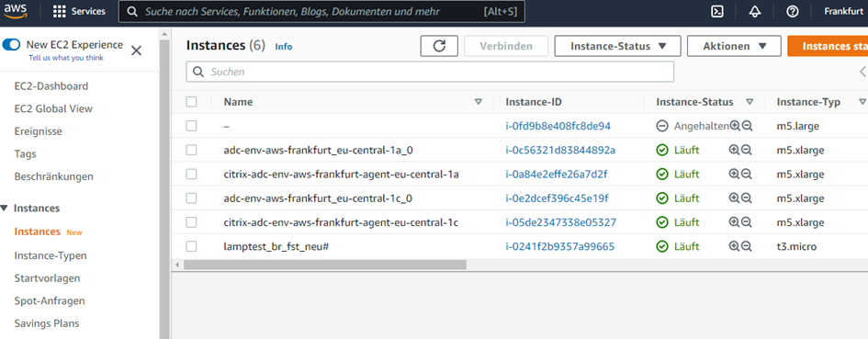The height and width of the screenshot is (339, 868).
Task: Check the lamptest_br_fst_neu# row checkbox
Action: (x=192, y=246)
